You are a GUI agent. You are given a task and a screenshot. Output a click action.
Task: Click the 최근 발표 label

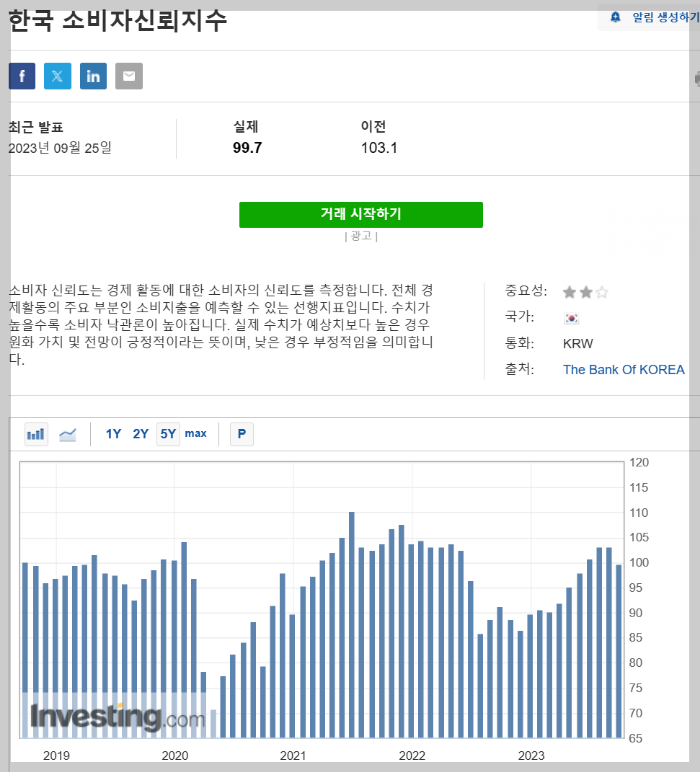[36, 128]
